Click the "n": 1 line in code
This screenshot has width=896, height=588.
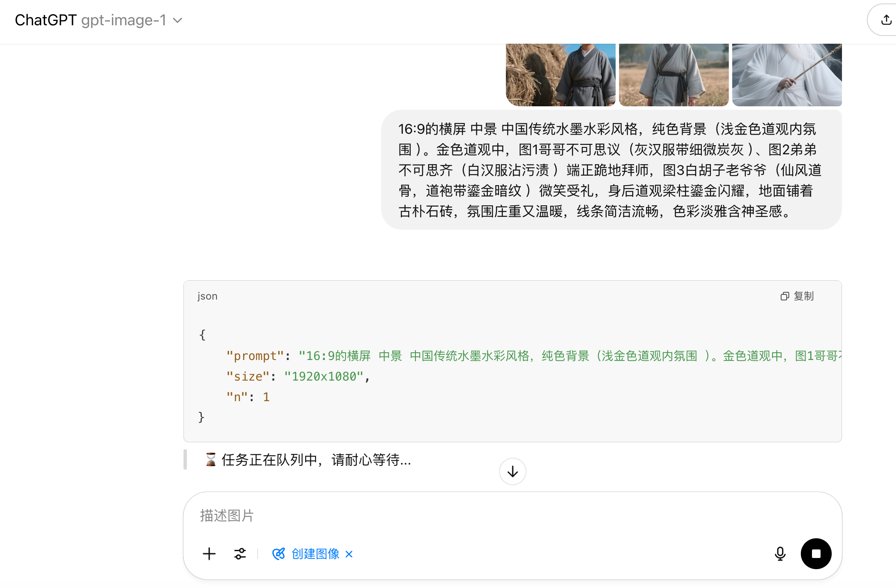[248, 397]
